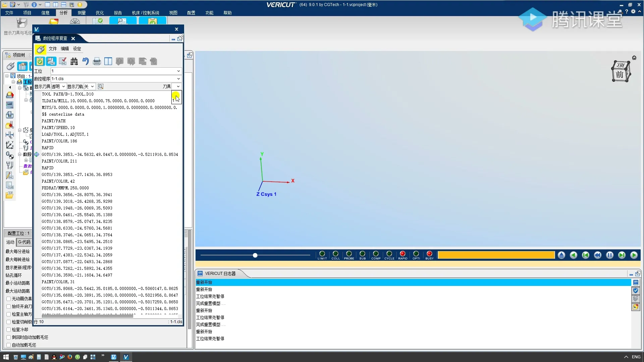Enable the 自动加载毛坯 checkbox
644x362 pixels.
(x=9, y=345)
